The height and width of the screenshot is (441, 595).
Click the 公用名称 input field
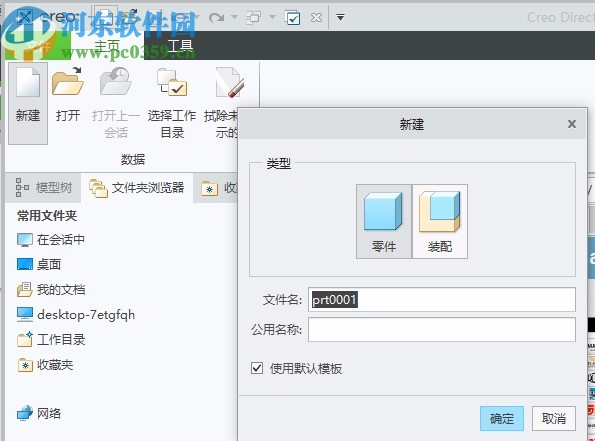tap(442, 329)
